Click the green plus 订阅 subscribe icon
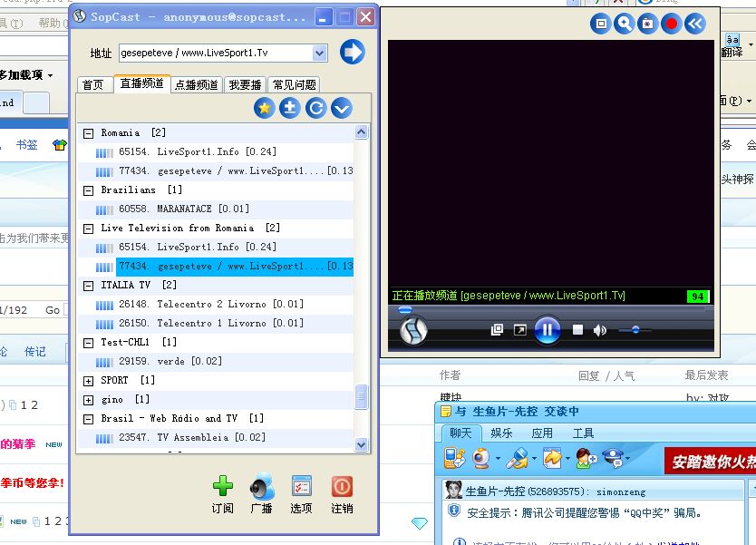The width and height of the screenshot is (756, 545). (223, 486)
